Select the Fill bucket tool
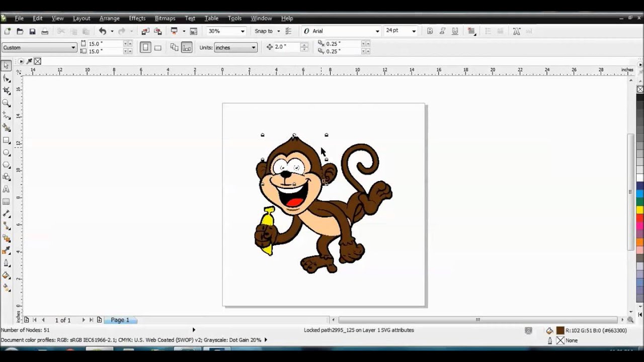The image size is (644, 362). click(x=6, y=275)
